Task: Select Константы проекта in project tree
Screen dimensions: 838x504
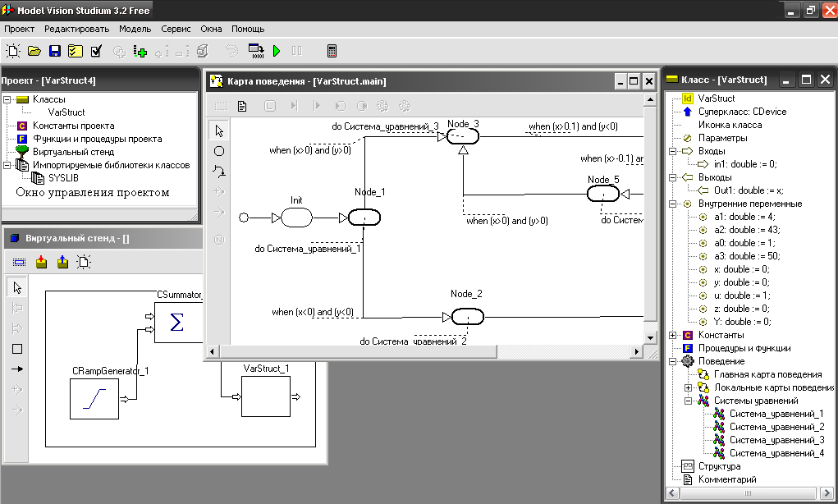Action: (73, 126)
